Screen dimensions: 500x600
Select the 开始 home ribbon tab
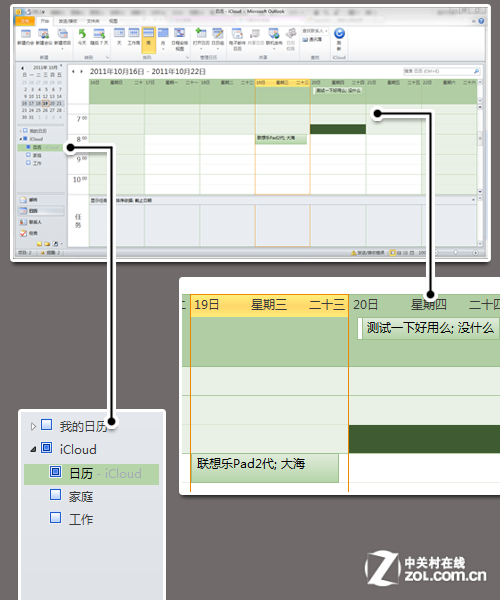tap(45, 21)
